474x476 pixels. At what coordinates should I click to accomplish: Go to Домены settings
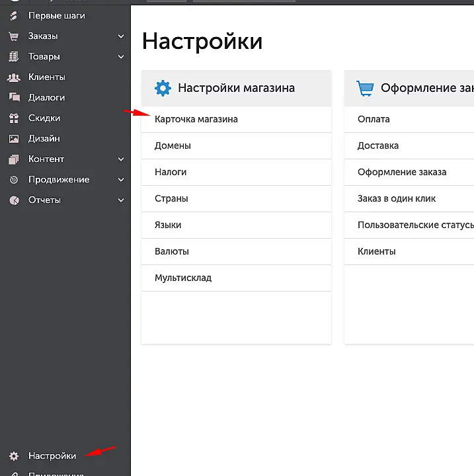(x=173, y=146)
